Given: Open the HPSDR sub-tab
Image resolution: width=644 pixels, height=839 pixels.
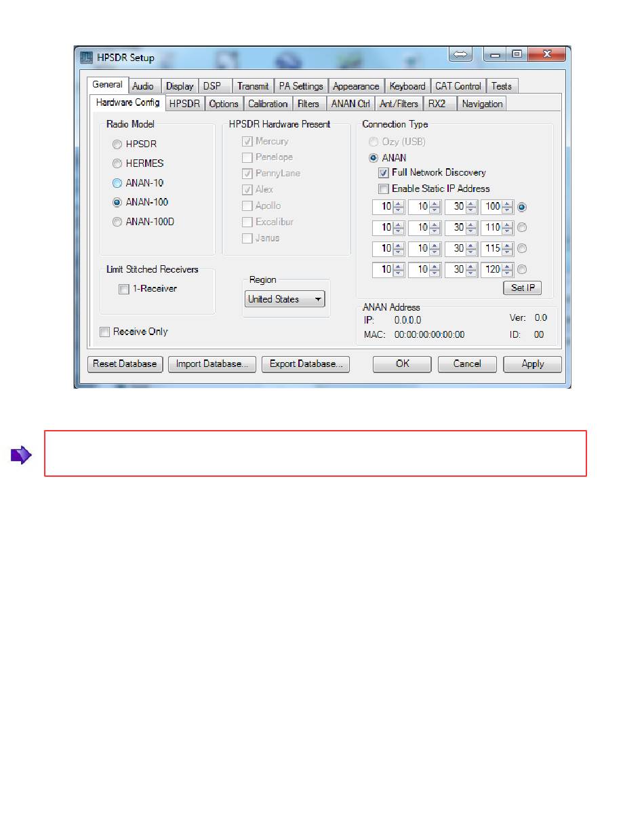Looking at the screenshot, I should click(x=184, y=104).
